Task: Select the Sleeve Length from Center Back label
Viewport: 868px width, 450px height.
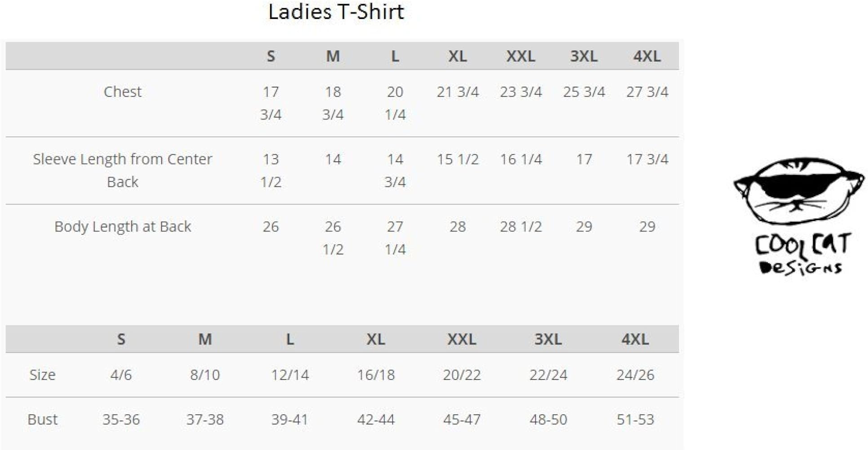Action: pos(122,170)
